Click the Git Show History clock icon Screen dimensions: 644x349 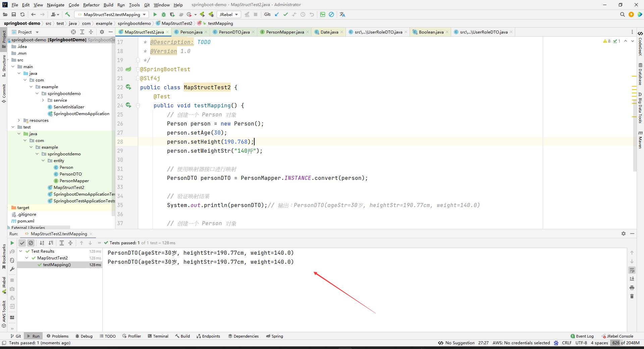[x=303, y=14]
